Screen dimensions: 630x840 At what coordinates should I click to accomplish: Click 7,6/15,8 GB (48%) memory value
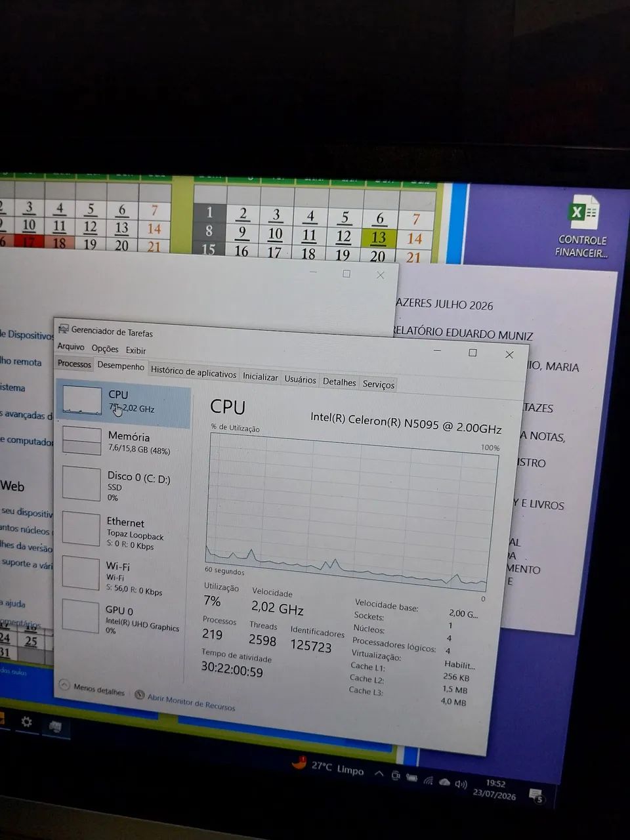(x=139, y=450)
